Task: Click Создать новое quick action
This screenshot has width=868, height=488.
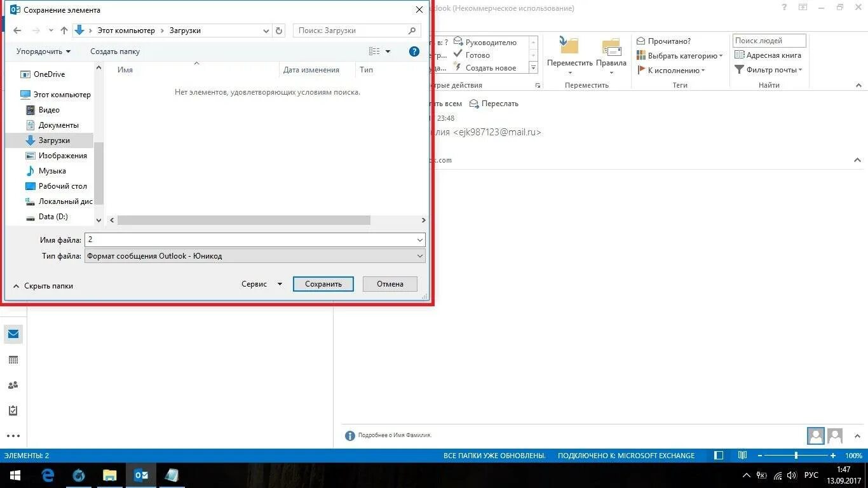Action: (x=485, y=67)
